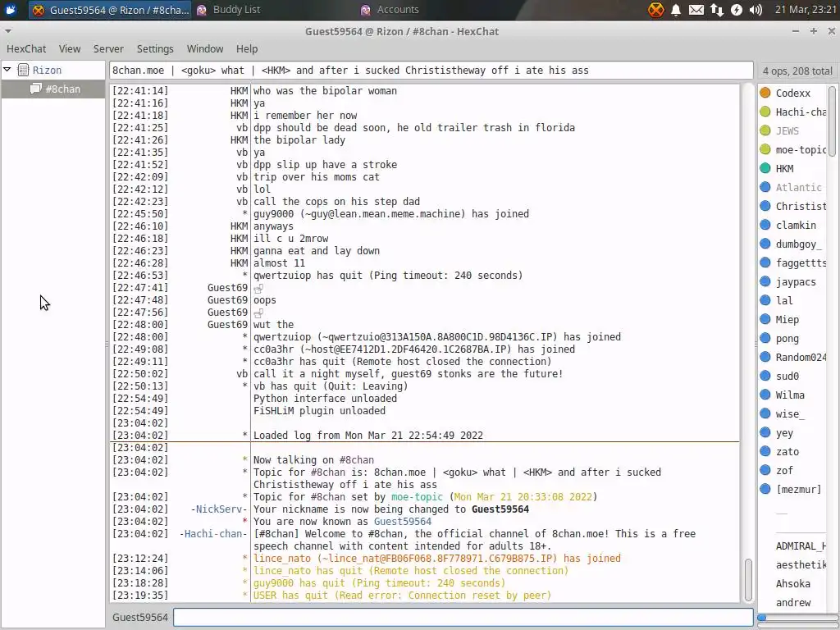Click the '4 ops, 208 total' label
This screenshot has height=630, width=840.
pos(797,71)
